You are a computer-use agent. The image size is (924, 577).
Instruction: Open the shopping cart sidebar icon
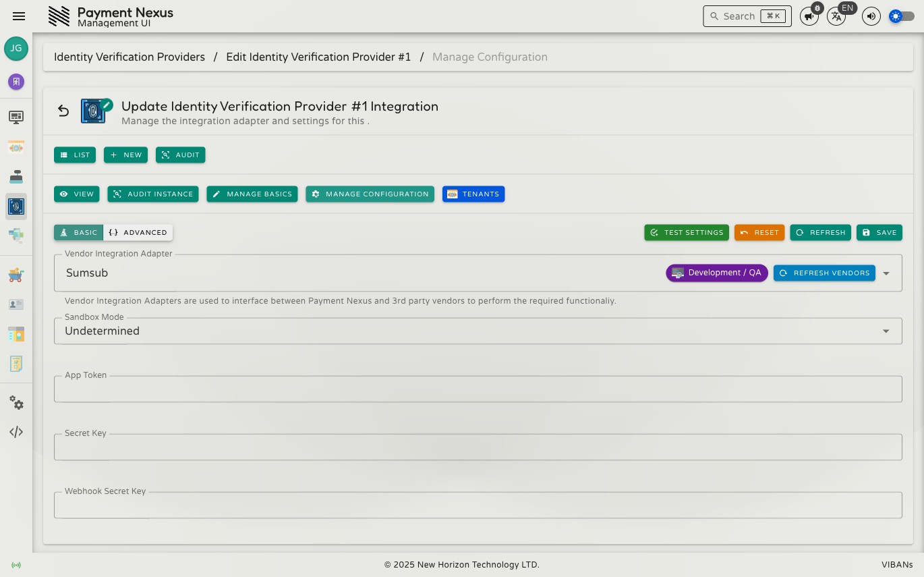(16, 275)
